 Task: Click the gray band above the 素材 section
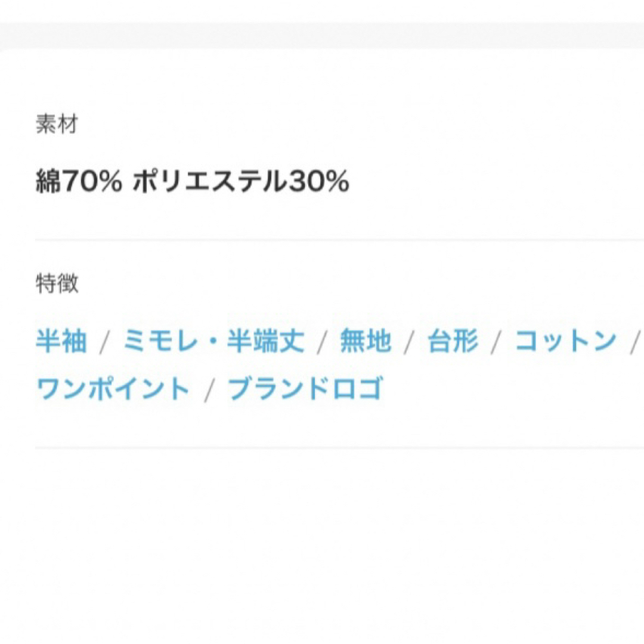(322, 36)
